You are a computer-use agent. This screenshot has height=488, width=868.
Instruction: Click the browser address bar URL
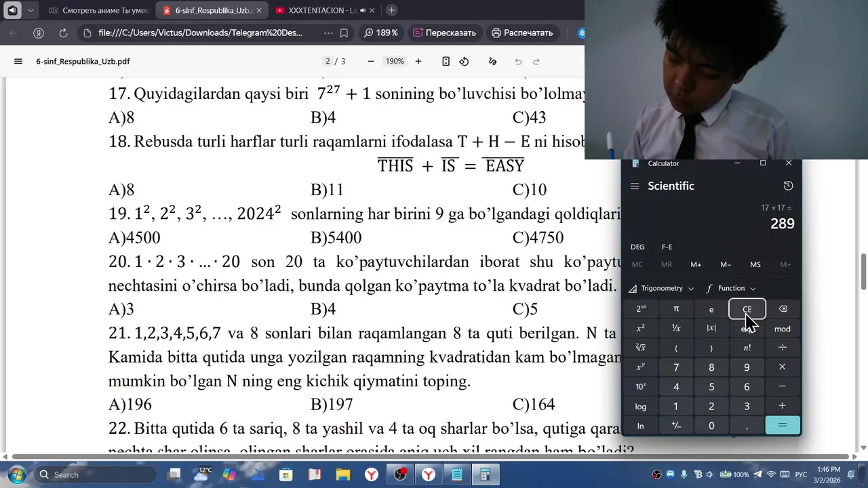(x=200, y=33)
